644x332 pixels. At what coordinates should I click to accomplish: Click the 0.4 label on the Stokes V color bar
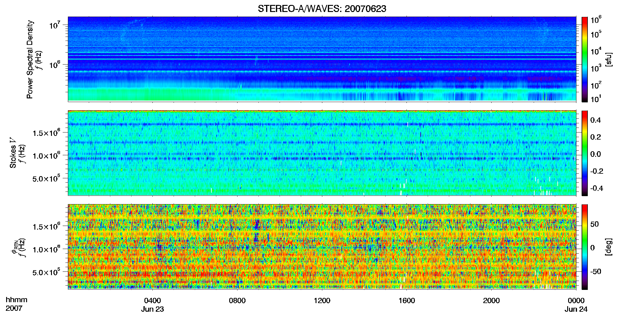click(595, 120)
